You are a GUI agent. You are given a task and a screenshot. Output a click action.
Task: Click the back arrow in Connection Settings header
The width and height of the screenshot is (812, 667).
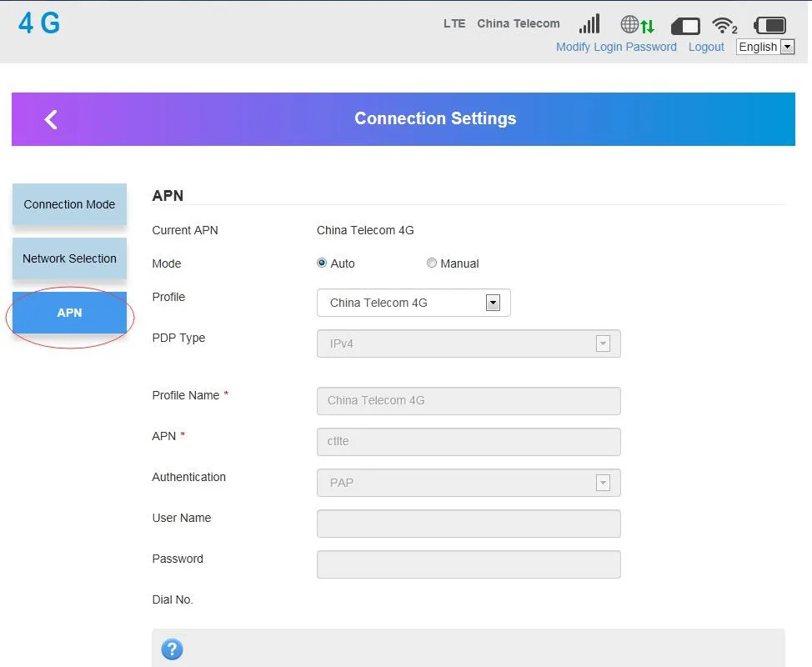click(x=51, y=119)
